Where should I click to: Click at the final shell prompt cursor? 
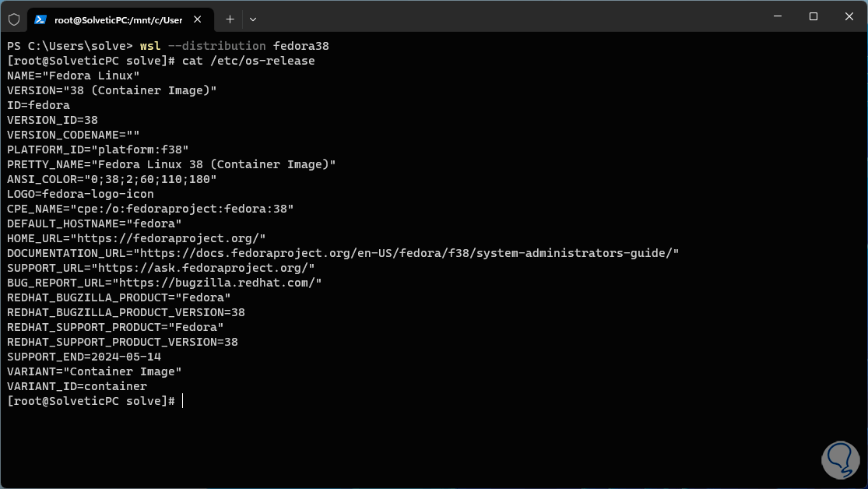(x=182, y=401)
